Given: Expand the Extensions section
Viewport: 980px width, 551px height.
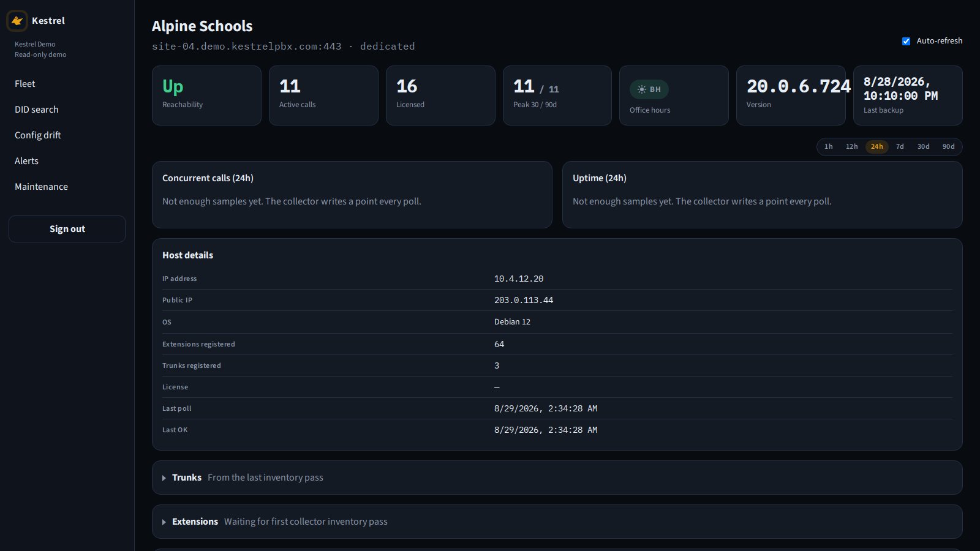Looking at the screenshot, I should (557, 522).
